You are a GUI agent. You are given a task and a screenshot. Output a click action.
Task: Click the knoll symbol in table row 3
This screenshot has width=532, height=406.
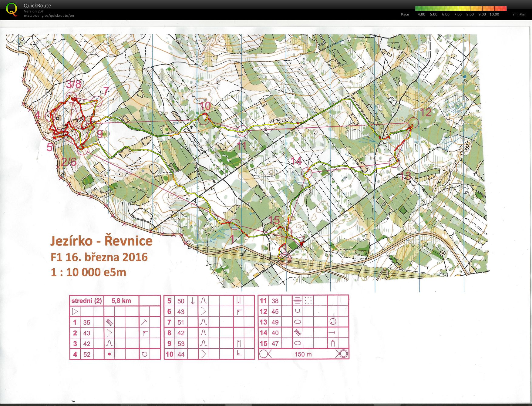click(x=109, y=344)
